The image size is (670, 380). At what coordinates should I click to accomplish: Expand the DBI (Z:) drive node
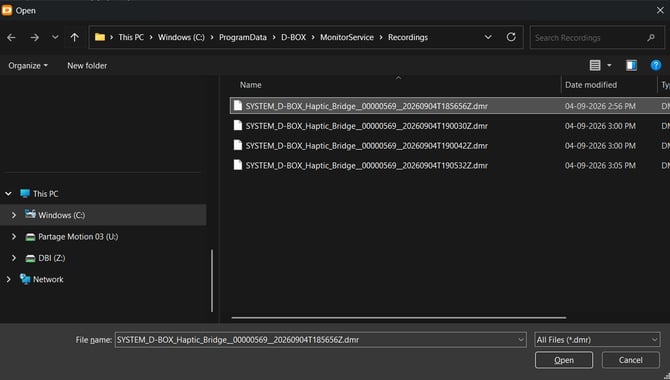pos(14,258)
